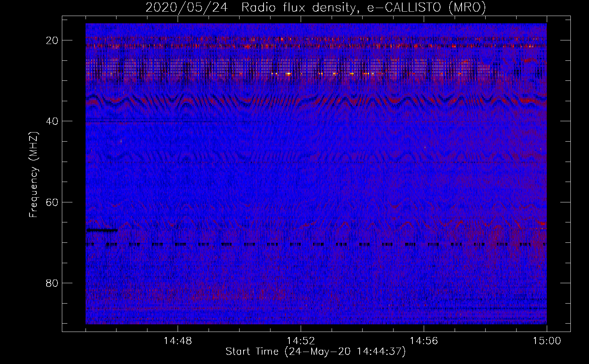The height and width of the screenshot is (364, 589).
Task: Click the 40 MHz frequency tick label
Action: 52,121
